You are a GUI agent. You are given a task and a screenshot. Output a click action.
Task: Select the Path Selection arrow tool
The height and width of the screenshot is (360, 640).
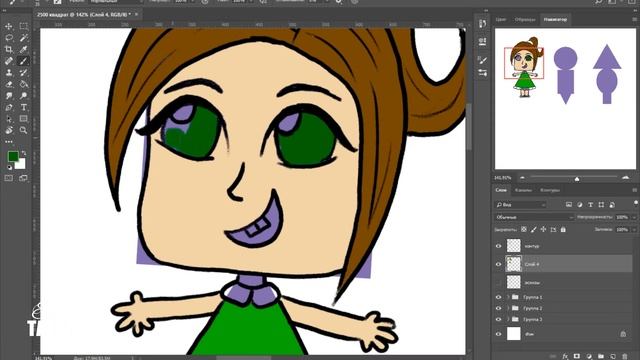point(9,119)
